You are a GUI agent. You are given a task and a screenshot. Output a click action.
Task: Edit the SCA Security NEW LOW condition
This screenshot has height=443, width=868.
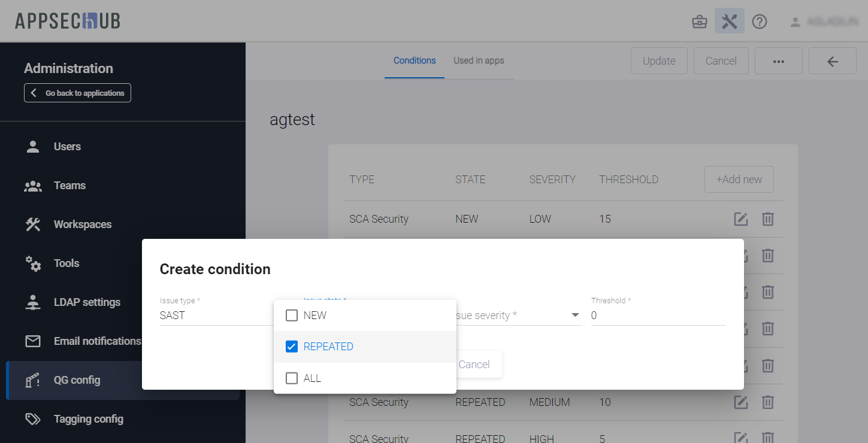click(741, 219)
